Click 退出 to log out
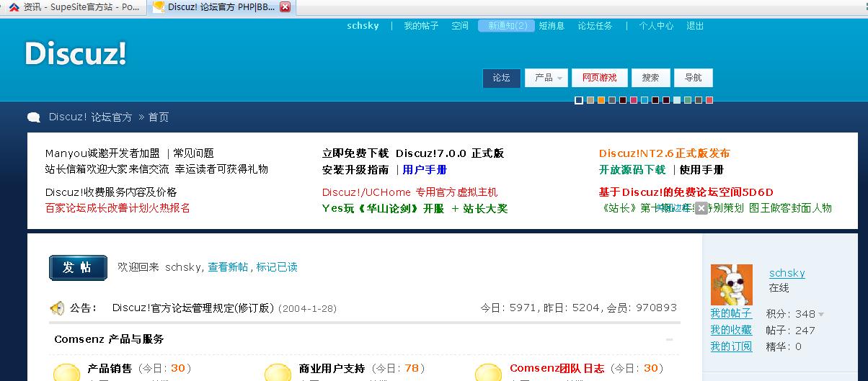This screenshot has height=381, width=868. click(x=695, y=25)
